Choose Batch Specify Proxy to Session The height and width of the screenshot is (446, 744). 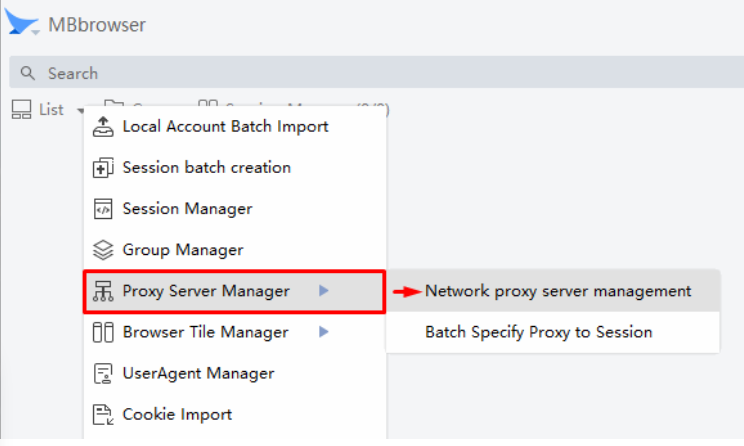click(x=538, y=332)
